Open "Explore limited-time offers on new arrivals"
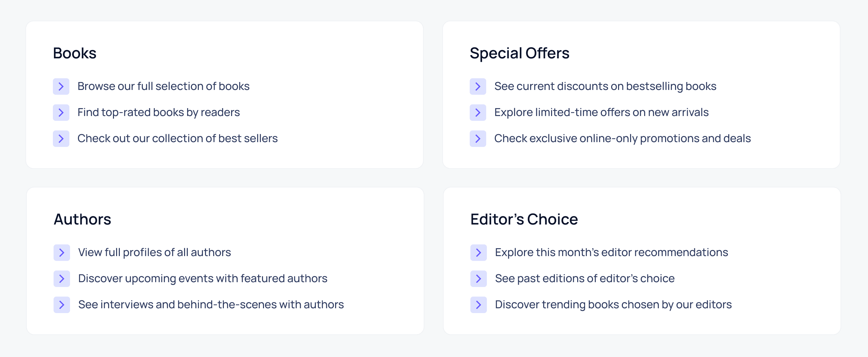This screenshot has width=868, height=357. [601, 113]
